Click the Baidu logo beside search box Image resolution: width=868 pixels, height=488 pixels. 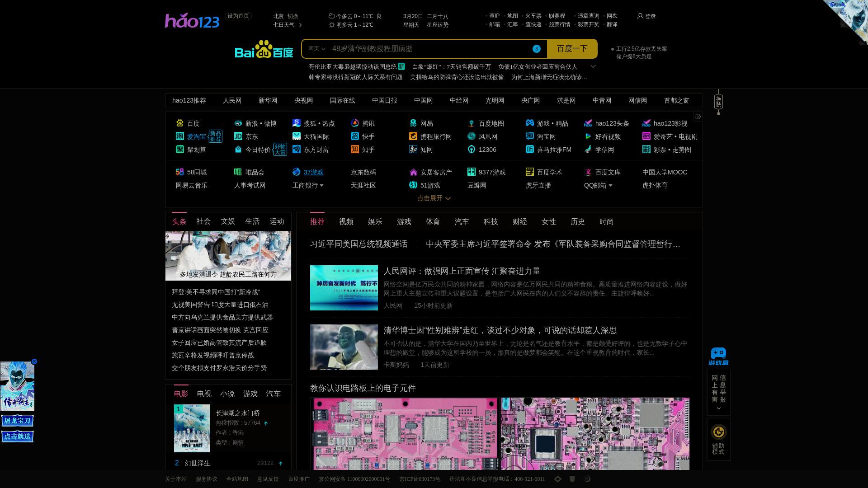pos(264,49)
